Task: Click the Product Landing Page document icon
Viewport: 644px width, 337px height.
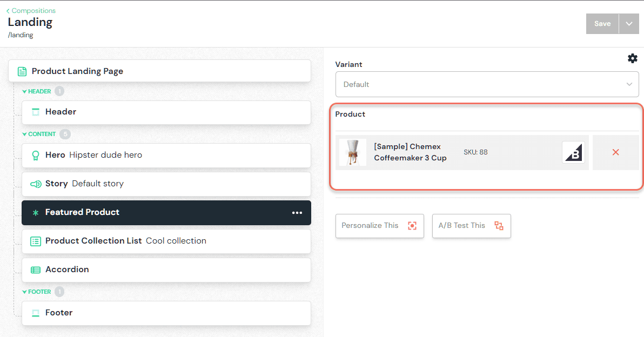Action: point(21,71)
